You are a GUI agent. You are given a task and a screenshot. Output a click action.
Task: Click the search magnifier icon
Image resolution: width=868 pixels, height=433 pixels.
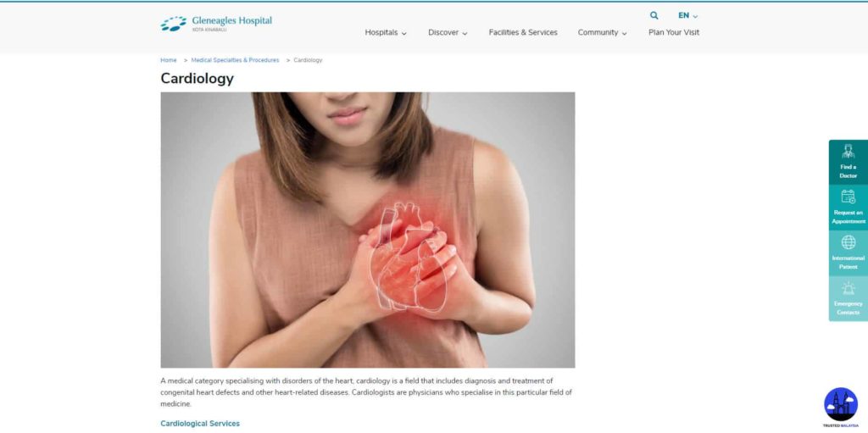[654, 15]
